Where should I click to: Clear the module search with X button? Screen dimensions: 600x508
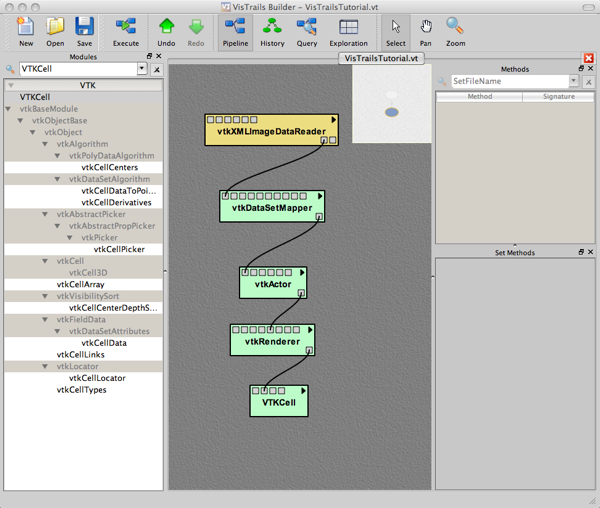click(x=157, y=70)
